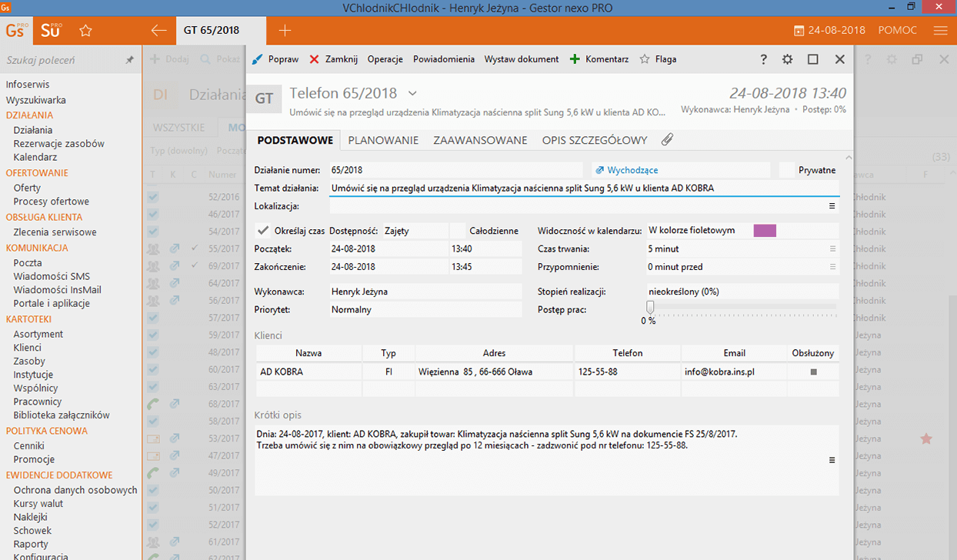This screenshot has height=560, width=957.
Task: Select the PODSTAWOWE tab
Action: [x=295, y=140]
